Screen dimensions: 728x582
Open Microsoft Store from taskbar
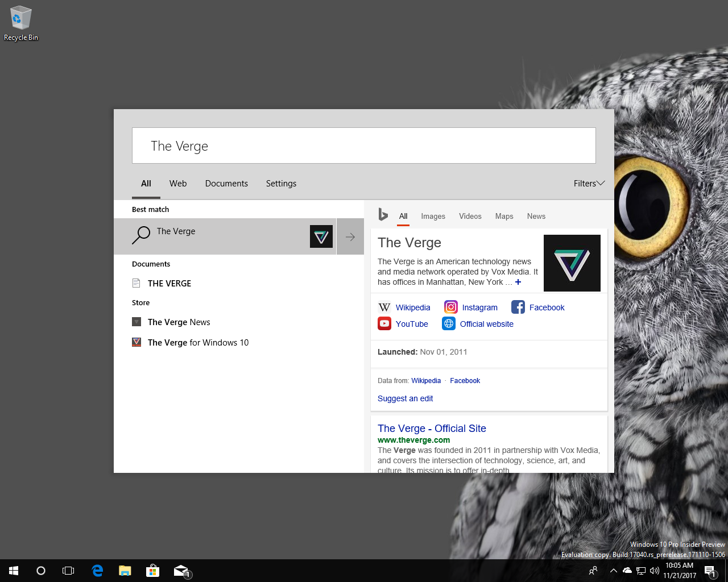[152, 571]
